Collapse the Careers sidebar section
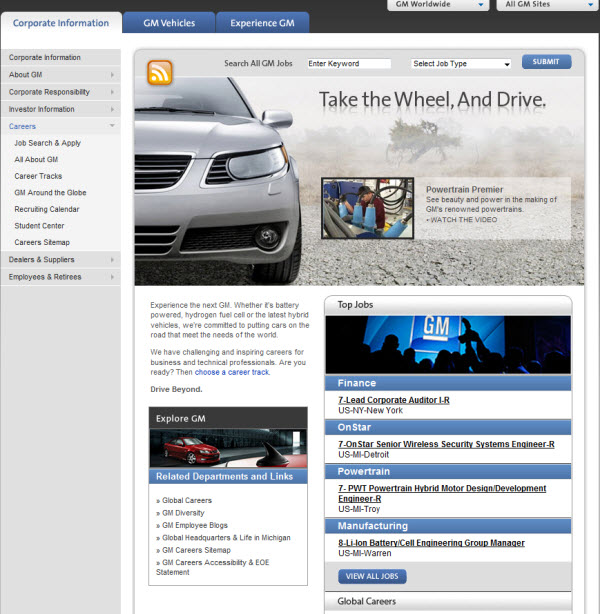The height and width of the screenshot is (614, 600). (x=112, y=126)
